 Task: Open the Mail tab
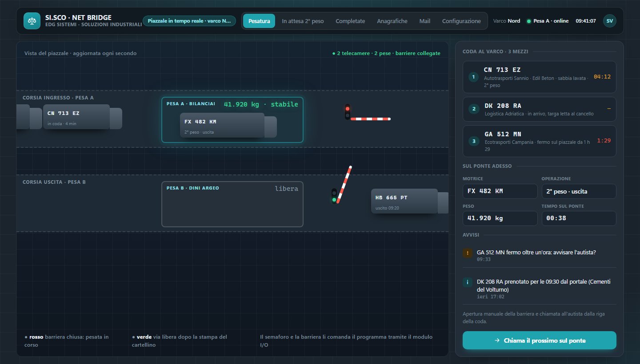[424, 21]
